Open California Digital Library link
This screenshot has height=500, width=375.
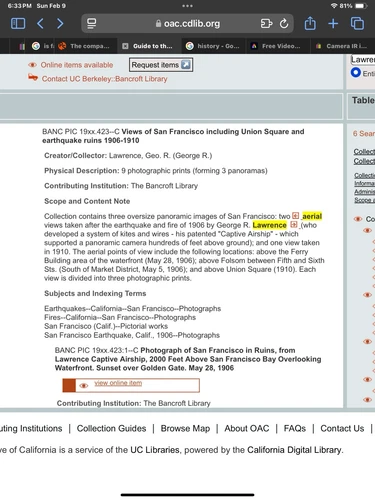point(294,450)
